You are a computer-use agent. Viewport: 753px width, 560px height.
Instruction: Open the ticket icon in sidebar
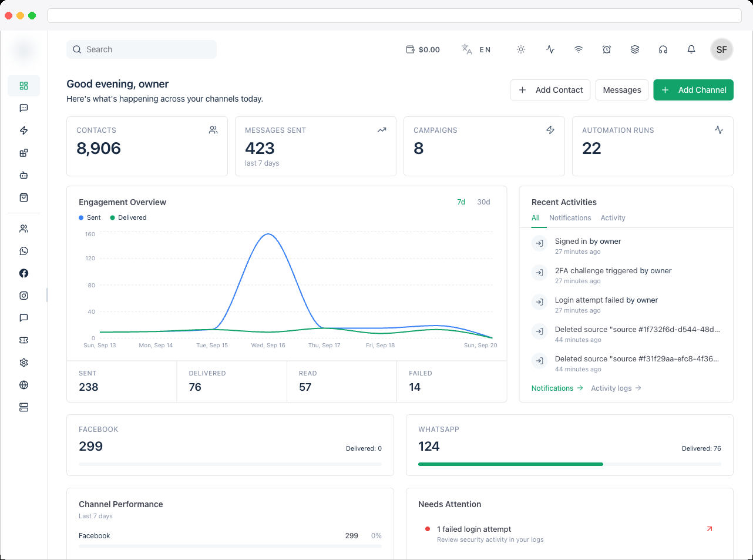tap(23, 340)
